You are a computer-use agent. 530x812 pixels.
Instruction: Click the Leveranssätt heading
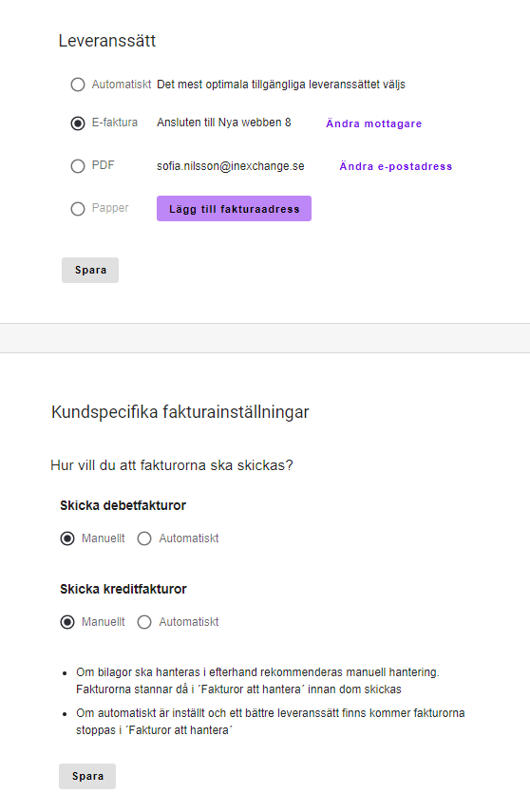point(106,41)
